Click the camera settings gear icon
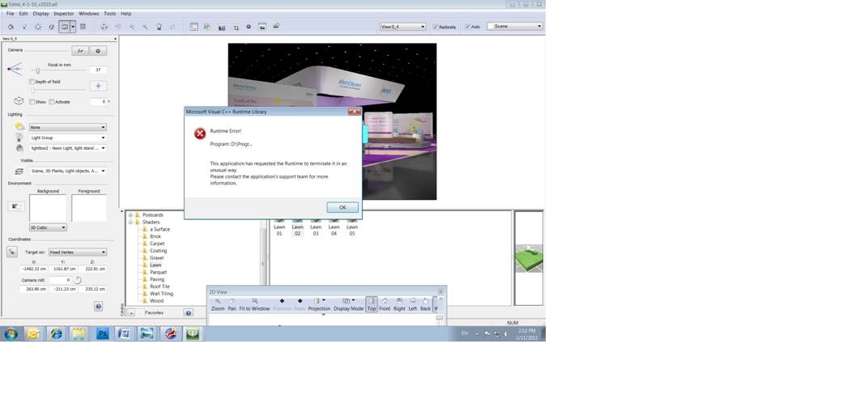This screenshot has width=868, height=399. [99, 50]
